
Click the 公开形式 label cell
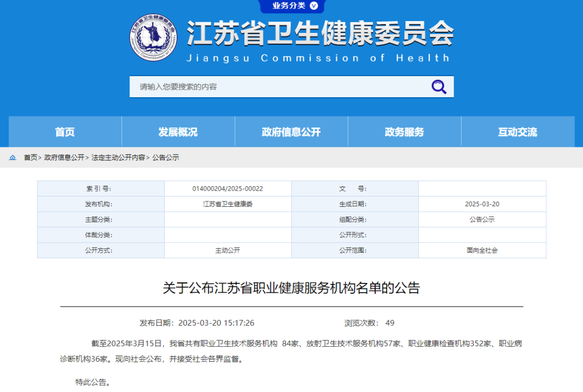pos(355,235)
